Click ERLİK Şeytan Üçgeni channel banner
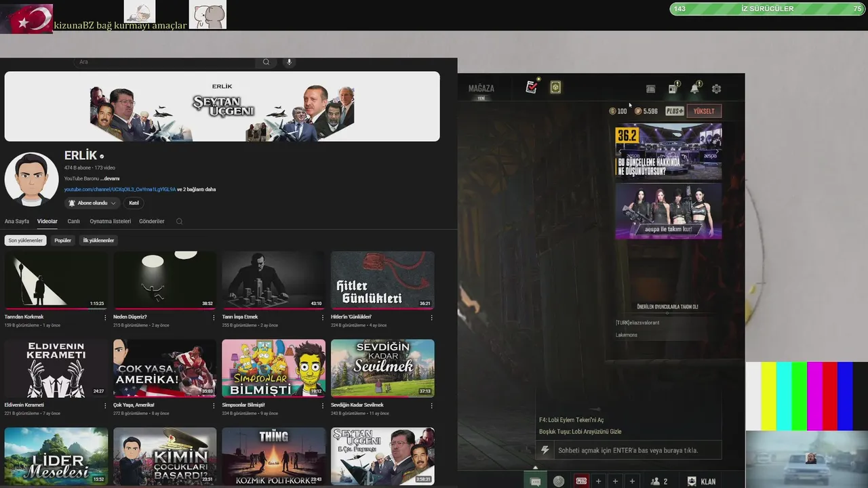868x488 pixels. 222,106
